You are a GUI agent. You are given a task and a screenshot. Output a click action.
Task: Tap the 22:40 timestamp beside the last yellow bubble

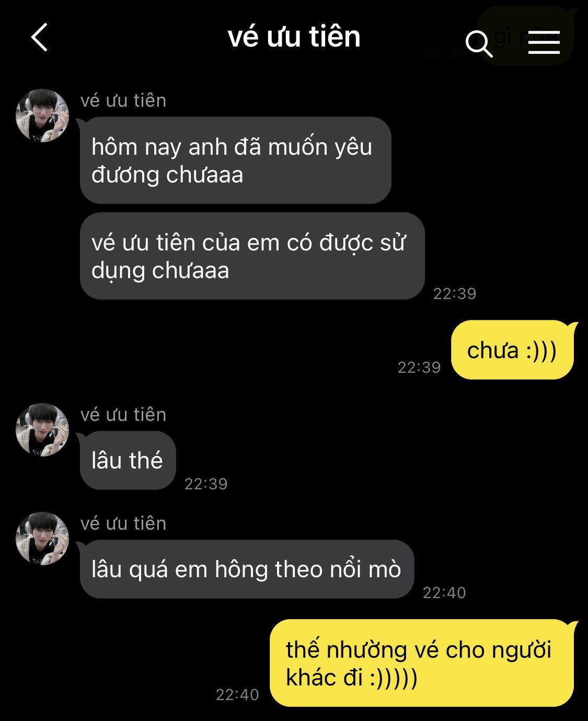click(x=237, y=694)
